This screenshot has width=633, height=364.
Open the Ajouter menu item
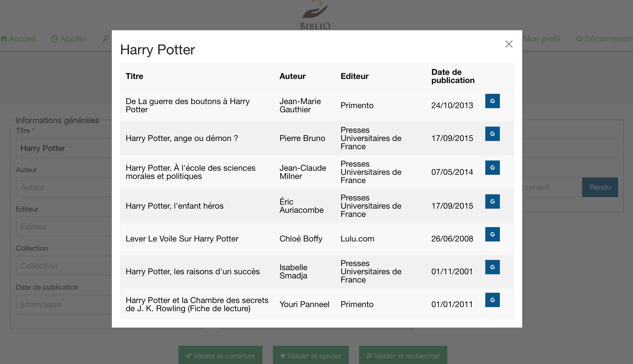click(x=69, y=39)
